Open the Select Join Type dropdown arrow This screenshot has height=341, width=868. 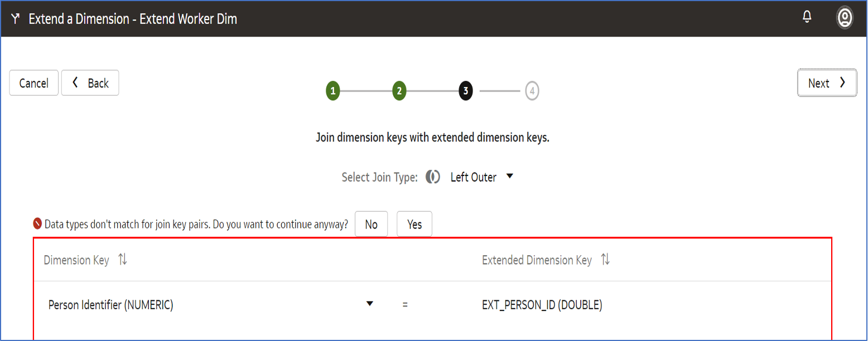pos(509,177)
